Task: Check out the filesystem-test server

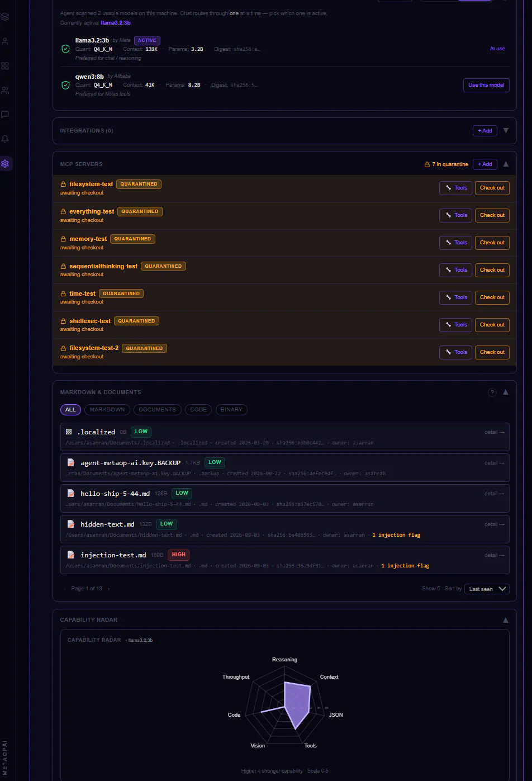Action: 492,188
